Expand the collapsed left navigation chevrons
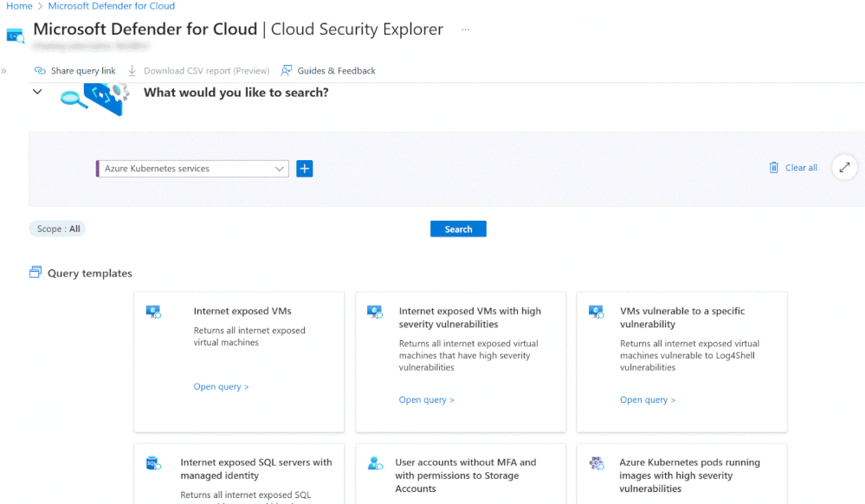 point(3,71)
